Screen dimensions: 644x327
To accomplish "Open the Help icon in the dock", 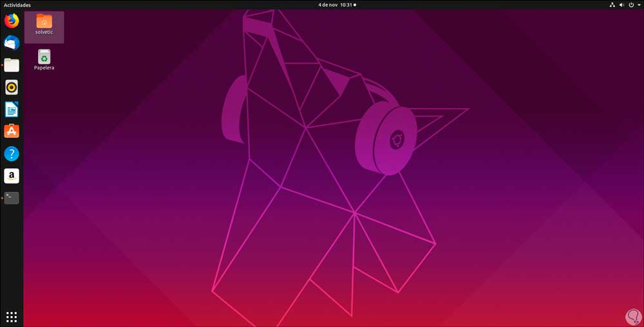I will tap(12, 154).
